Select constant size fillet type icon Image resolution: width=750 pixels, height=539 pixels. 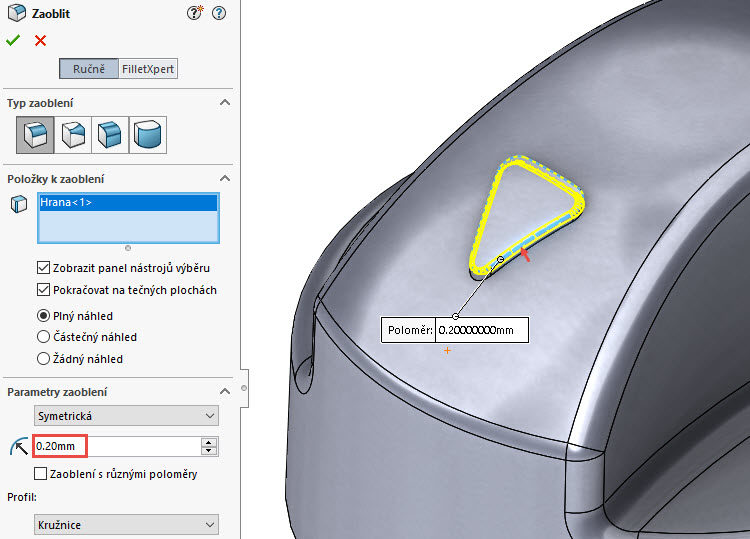[35, 135]
